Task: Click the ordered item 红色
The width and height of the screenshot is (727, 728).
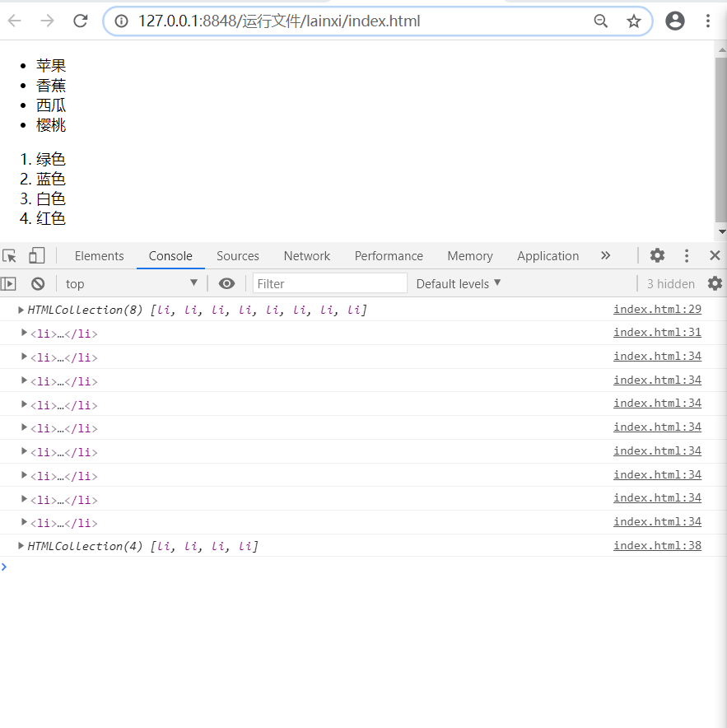Action: 51,219
